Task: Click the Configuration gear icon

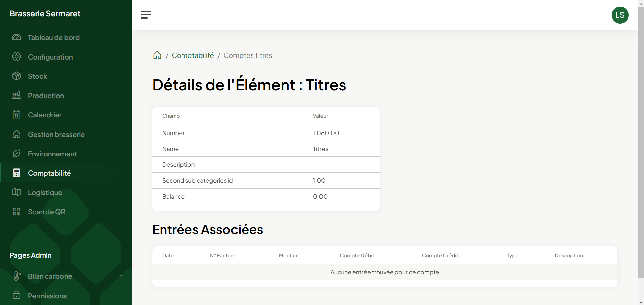Action: point(17,57)
